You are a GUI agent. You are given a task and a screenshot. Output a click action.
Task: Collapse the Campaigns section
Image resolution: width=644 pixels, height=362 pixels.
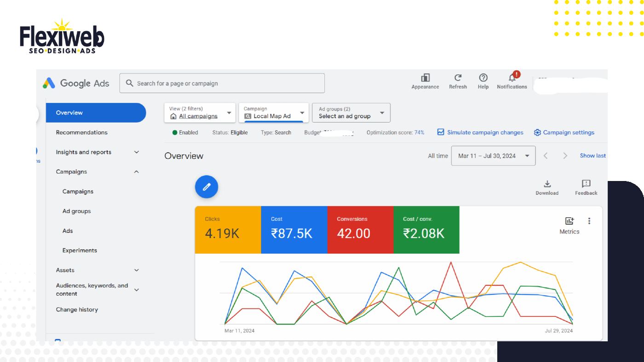pyautogui.click(x=136, y=172)
